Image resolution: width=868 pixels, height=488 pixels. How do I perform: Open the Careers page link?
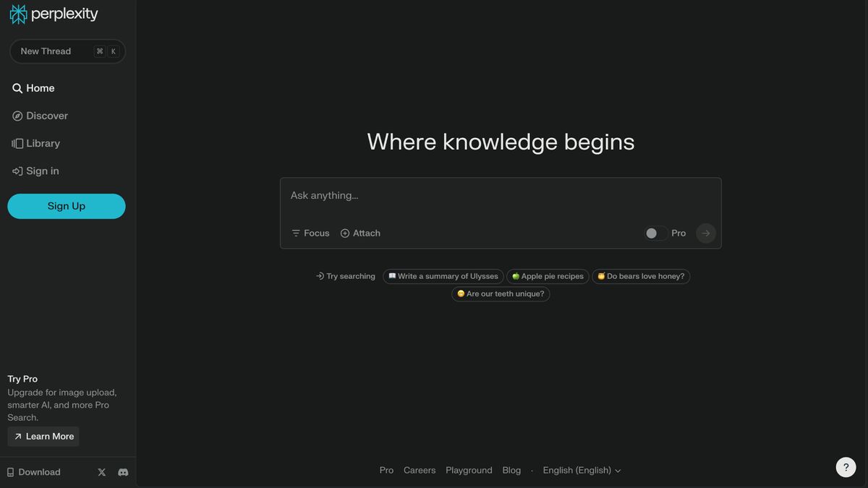[x=420, y=470]
